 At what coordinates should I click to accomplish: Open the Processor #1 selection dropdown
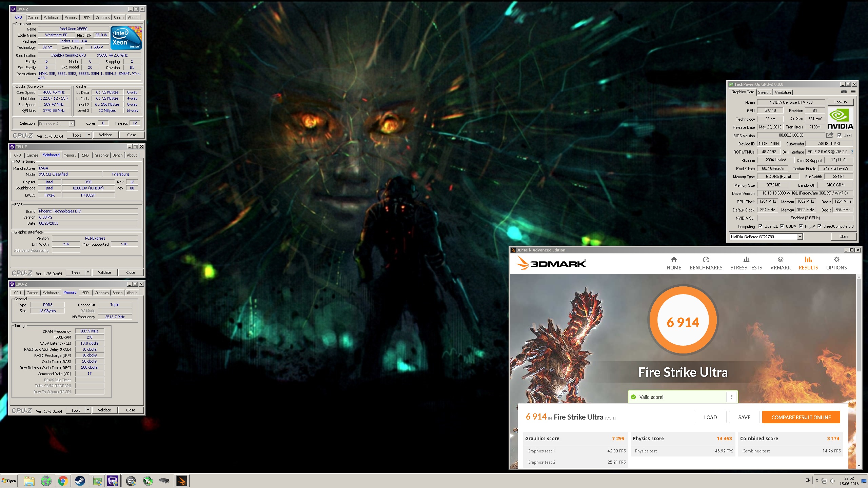pyautogui.click(x=56, y=124)
